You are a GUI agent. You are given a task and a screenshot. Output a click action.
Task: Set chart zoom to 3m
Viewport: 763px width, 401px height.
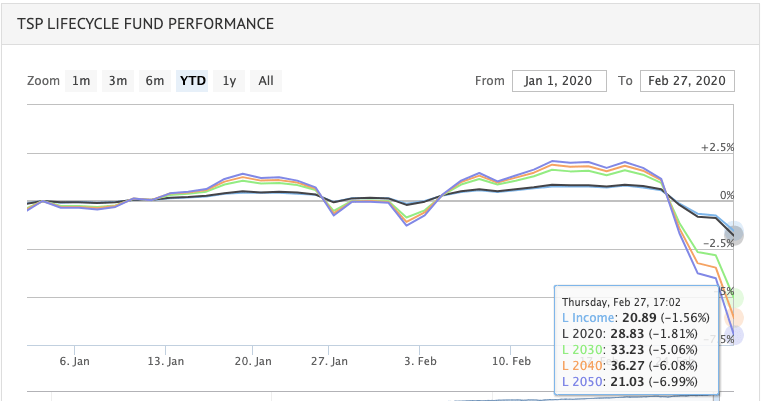118,81
